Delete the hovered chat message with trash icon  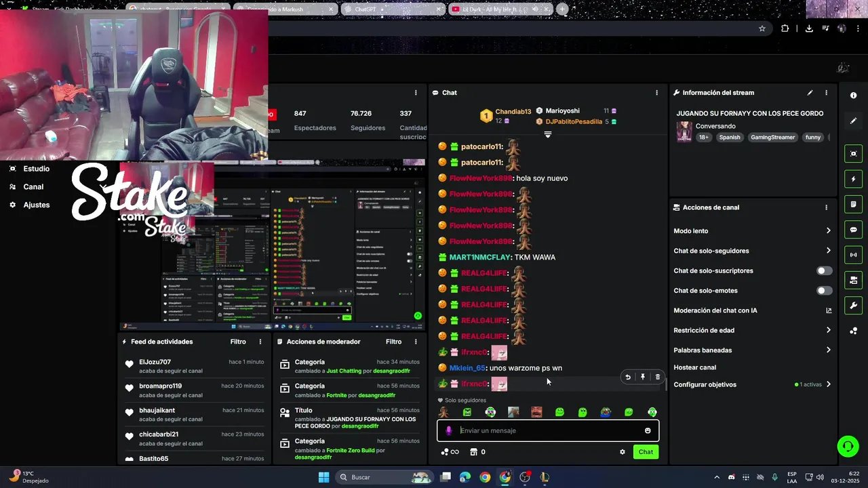pos(657,377)
